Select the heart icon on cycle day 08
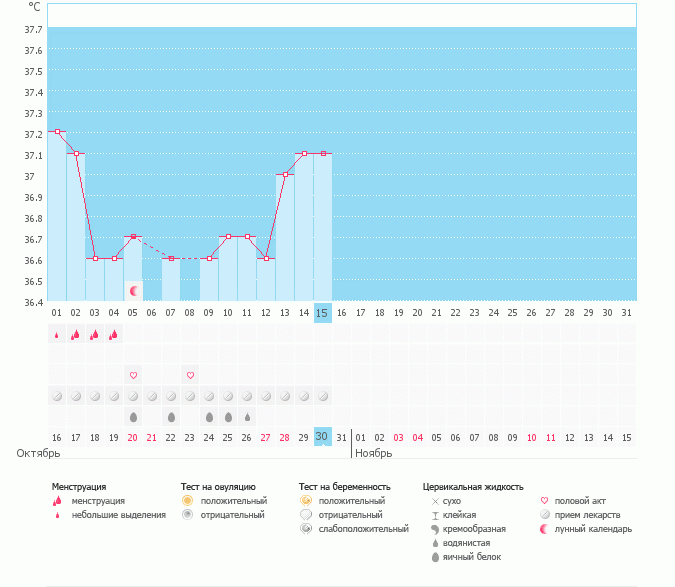The height and width of the screenshot is (587, 675). (190, 375)
